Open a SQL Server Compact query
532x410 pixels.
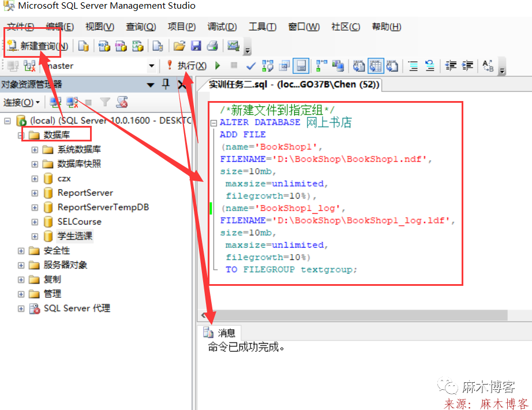click(x=158, y=46)
